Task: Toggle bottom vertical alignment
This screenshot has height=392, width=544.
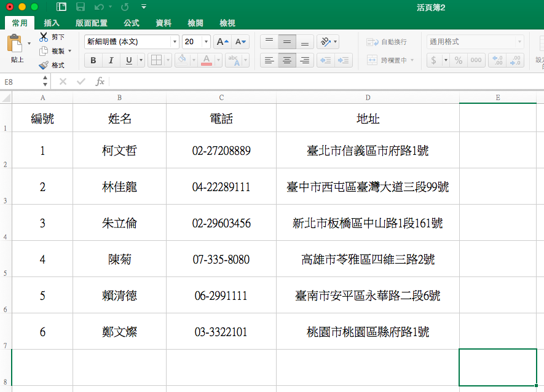Action: coord(305,42)
